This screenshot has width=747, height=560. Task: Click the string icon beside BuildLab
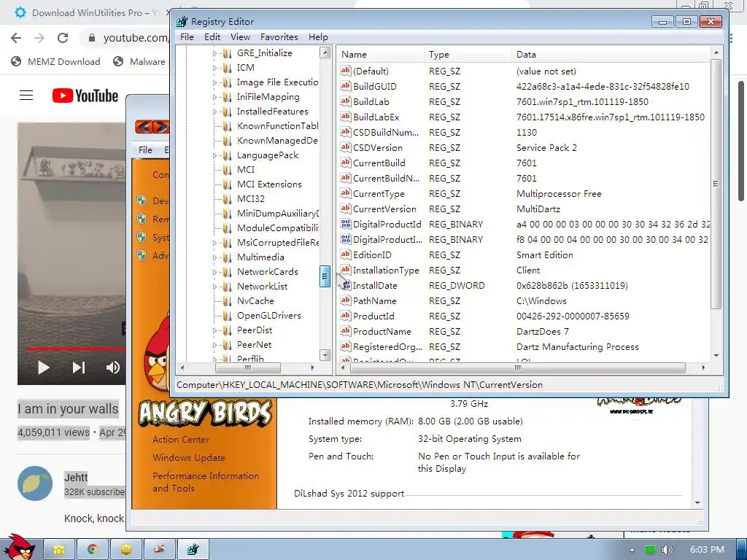345,101
